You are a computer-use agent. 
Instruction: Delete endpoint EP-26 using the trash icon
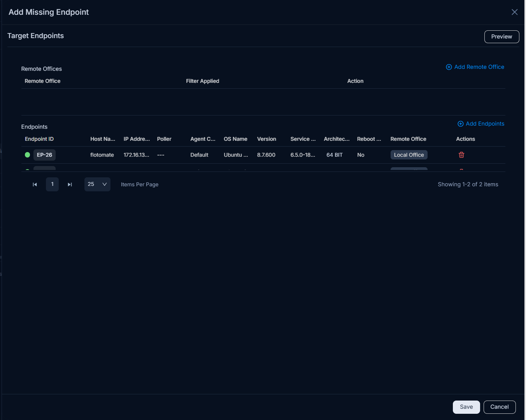(461, 155)
